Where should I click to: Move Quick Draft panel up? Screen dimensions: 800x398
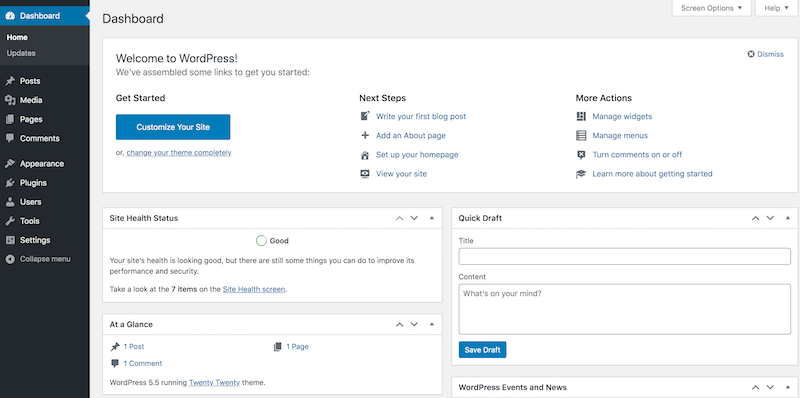pyautogui.click(x=756, y=218)
